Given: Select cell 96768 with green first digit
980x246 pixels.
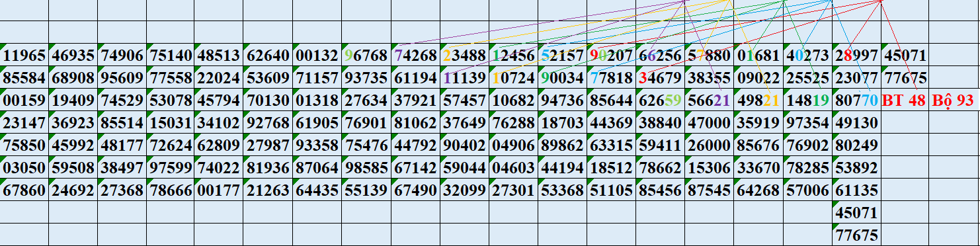Looking at the screenshot, I should (366, 56).
